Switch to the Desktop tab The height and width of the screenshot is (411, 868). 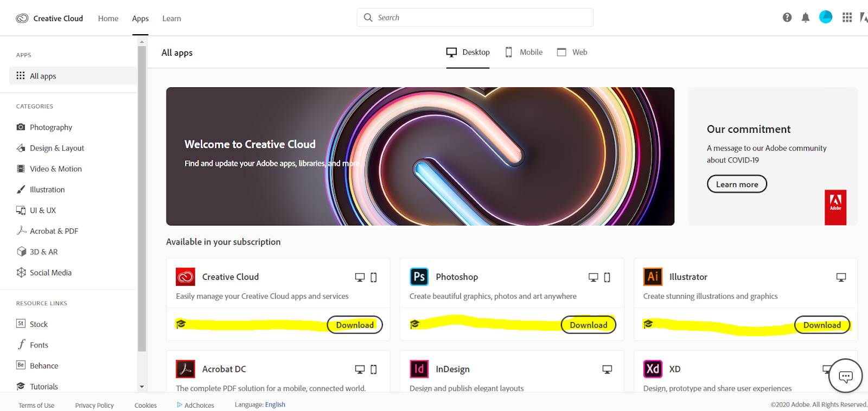coord(468,52)
